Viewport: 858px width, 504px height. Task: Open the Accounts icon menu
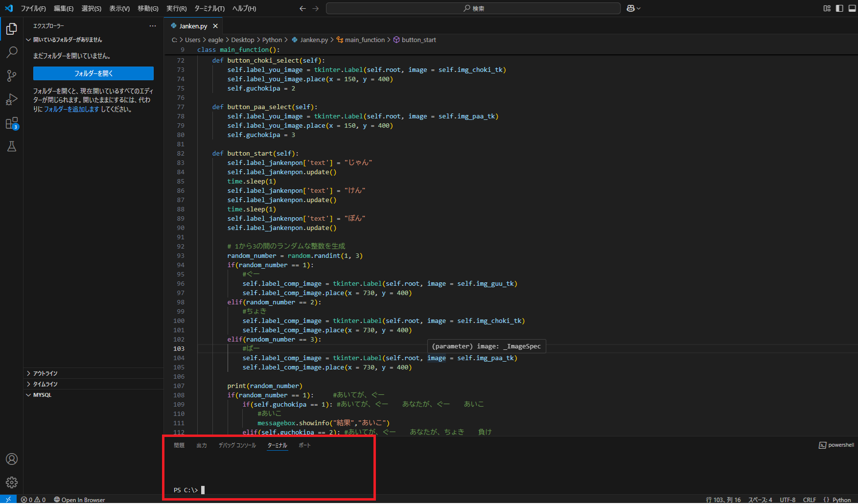[12, 459]
